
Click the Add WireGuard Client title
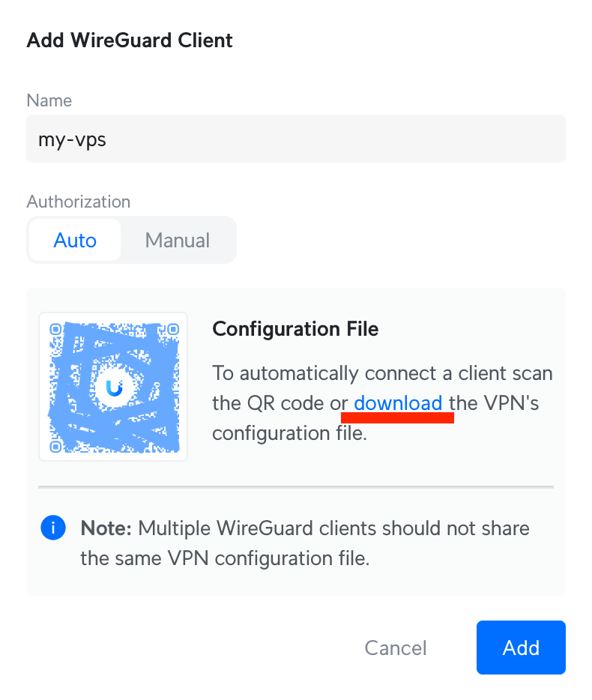pos(130,40)
